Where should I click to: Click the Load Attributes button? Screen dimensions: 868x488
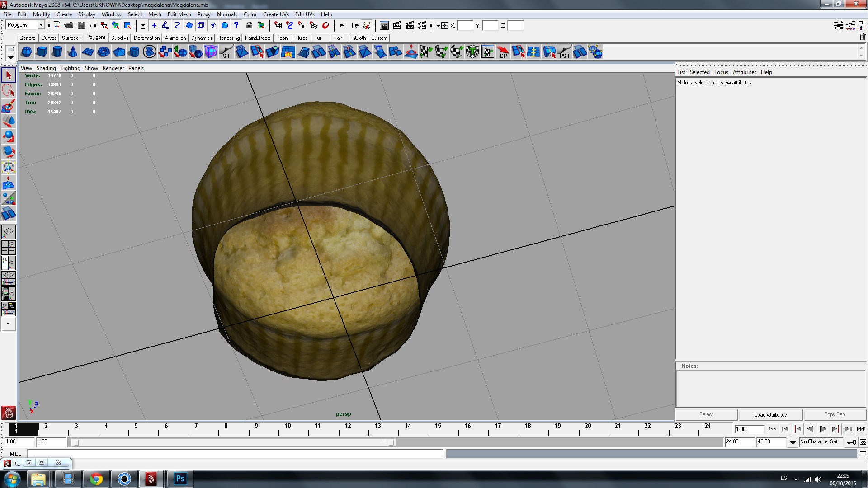point(770,414)
